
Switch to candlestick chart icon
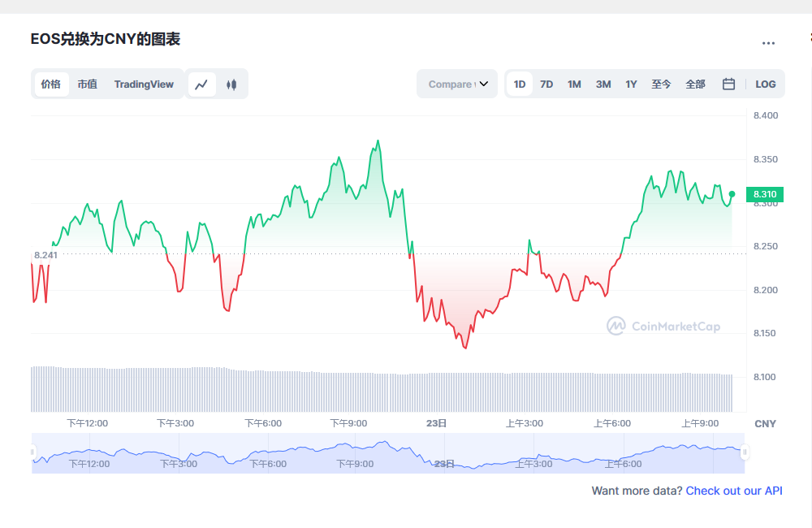click(x=231, y=84)
